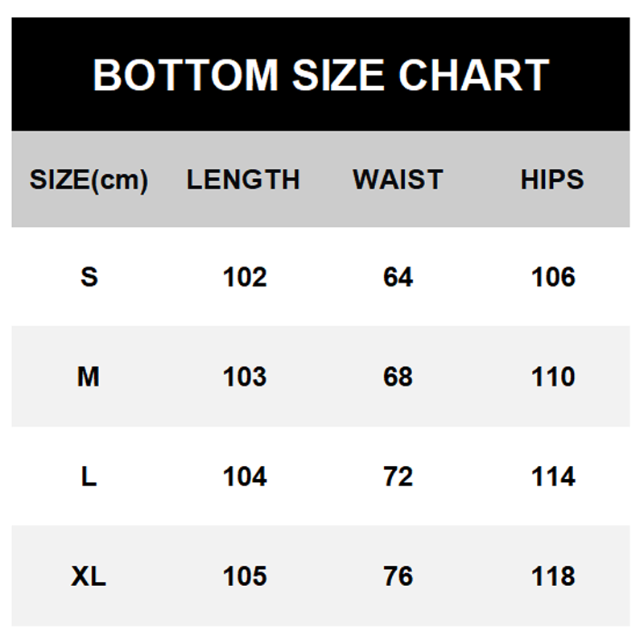Select the waist value 72

(398, 477)
